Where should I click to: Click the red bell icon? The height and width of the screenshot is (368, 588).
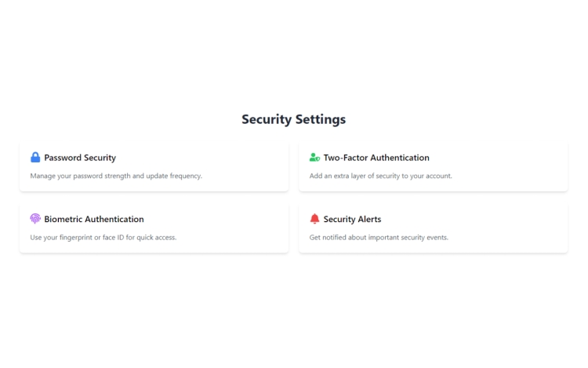tap(314, 219)
